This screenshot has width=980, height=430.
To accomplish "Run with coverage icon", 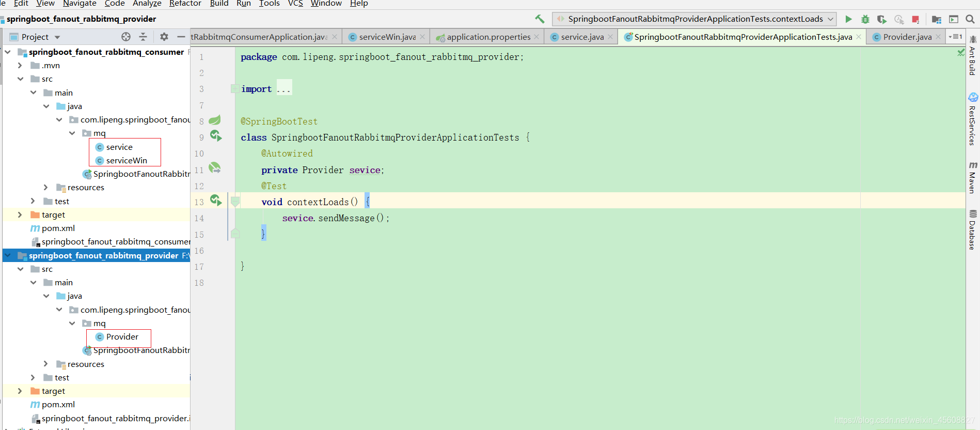I will [882, 19].
